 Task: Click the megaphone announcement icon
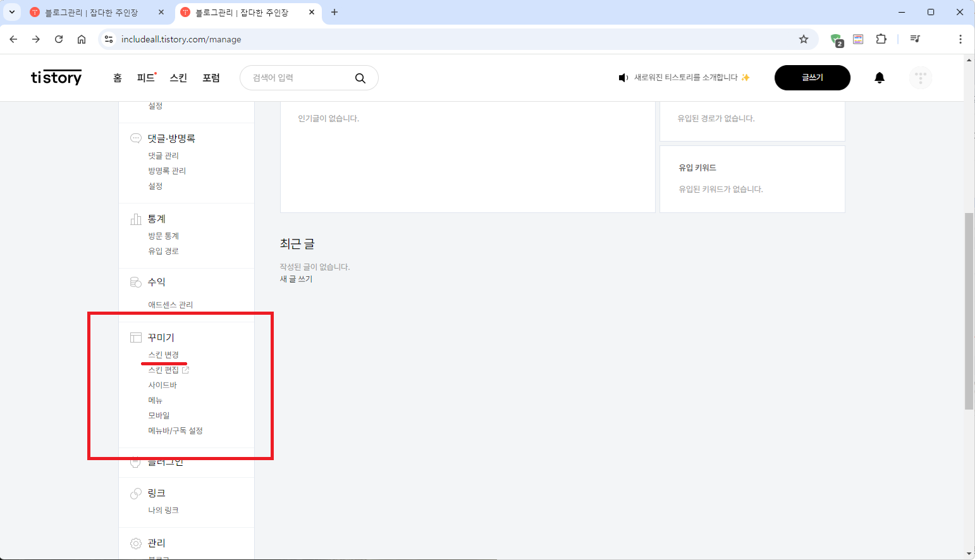(623, 78)
